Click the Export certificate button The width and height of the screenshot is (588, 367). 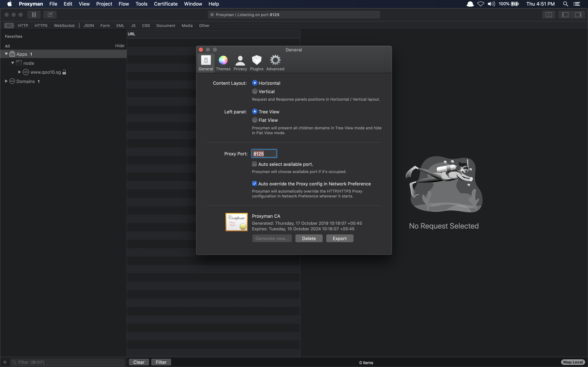[339, 238]
